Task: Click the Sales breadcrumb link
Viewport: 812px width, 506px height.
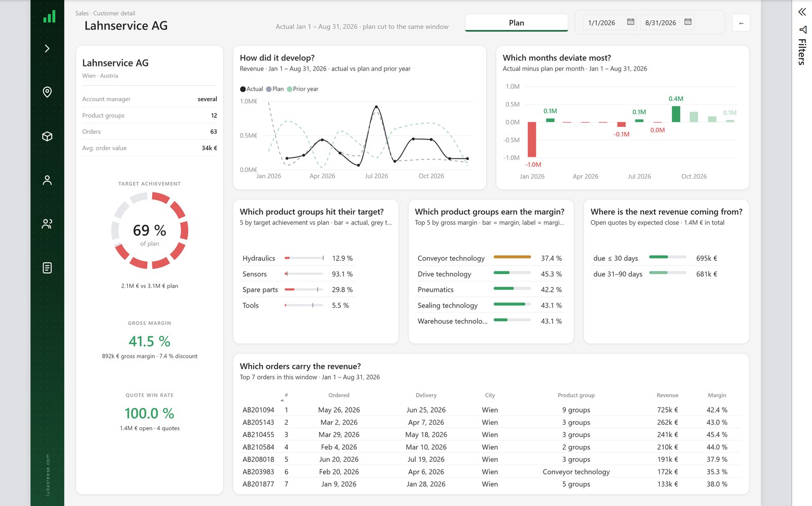Action: (82, 13)
